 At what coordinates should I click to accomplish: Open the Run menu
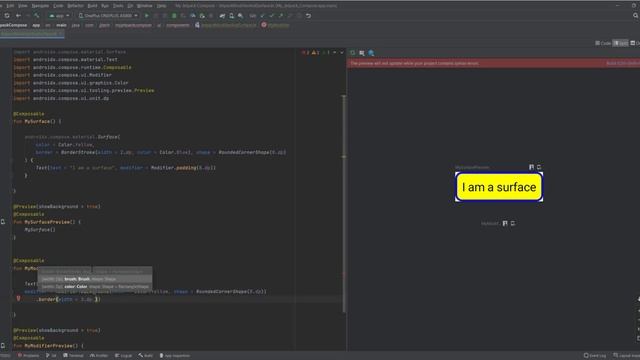click(x=105, y=6)
